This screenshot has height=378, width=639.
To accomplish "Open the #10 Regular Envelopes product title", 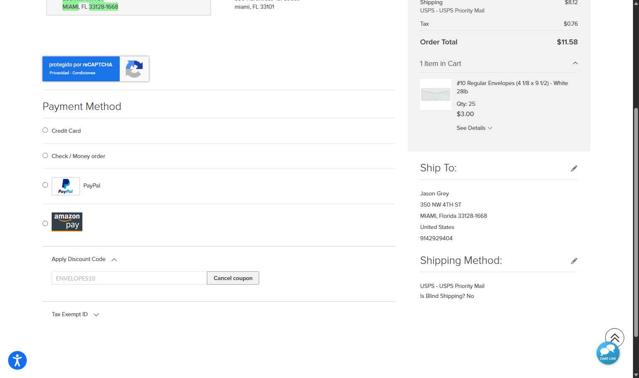I will [x=512, y=87].
